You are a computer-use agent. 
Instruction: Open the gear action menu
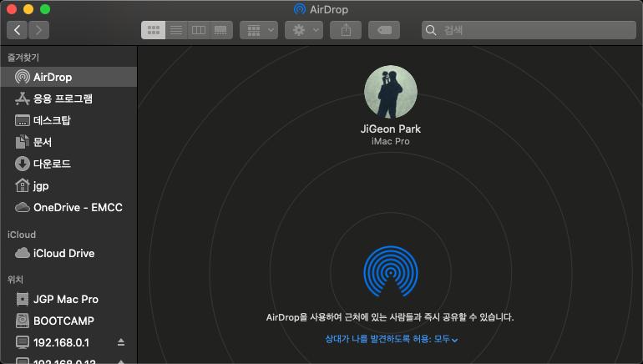point(304,30)
